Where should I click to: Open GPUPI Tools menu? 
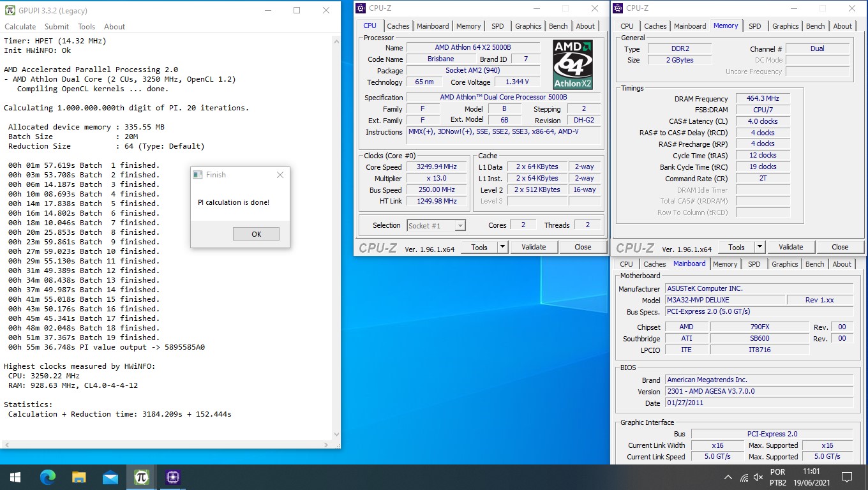pos(87,27)
